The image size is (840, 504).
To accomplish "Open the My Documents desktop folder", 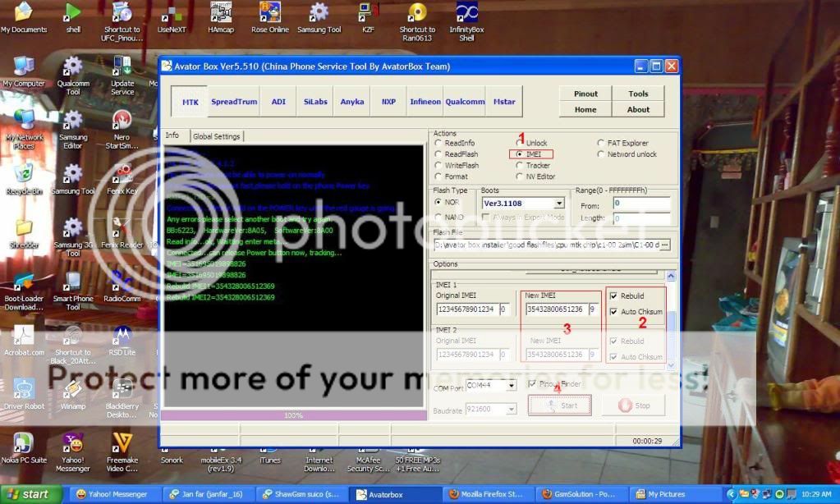I will (x=23, y=14).
